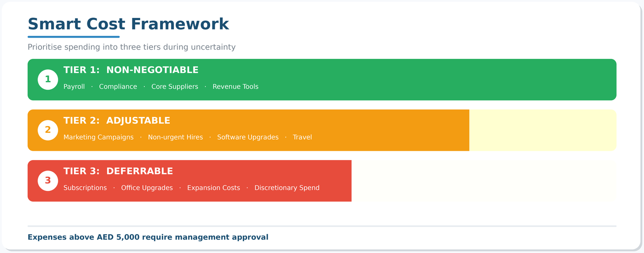The width and height of the screenshot is (644, 253).
Task: Select Subscriptions in the red bar
Action: point(85,188)
